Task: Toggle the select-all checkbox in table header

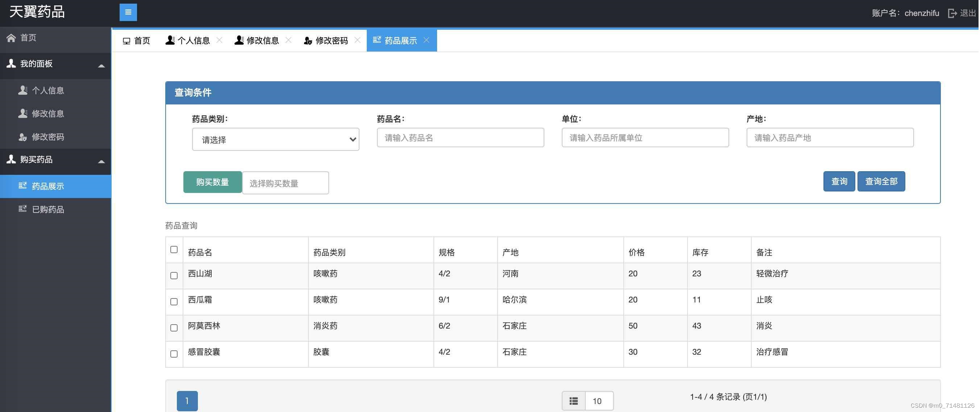Action: (174, 250)
